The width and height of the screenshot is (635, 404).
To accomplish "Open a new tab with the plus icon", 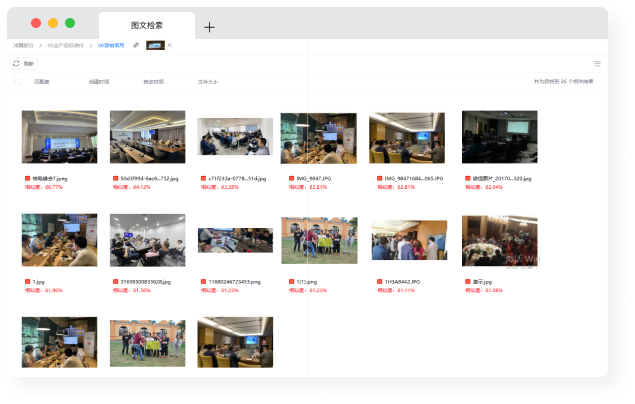I will coord(209,27).
